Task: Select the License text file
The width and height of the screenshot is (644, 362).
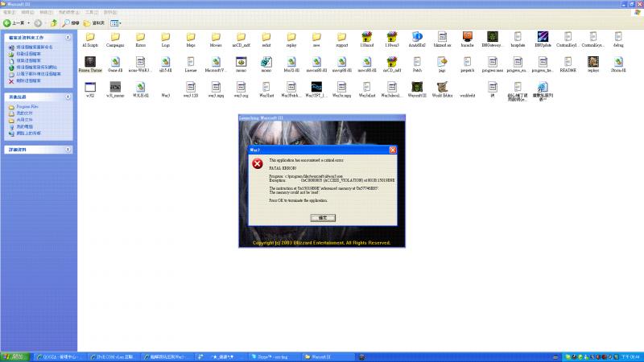Action: pos(191,65)
